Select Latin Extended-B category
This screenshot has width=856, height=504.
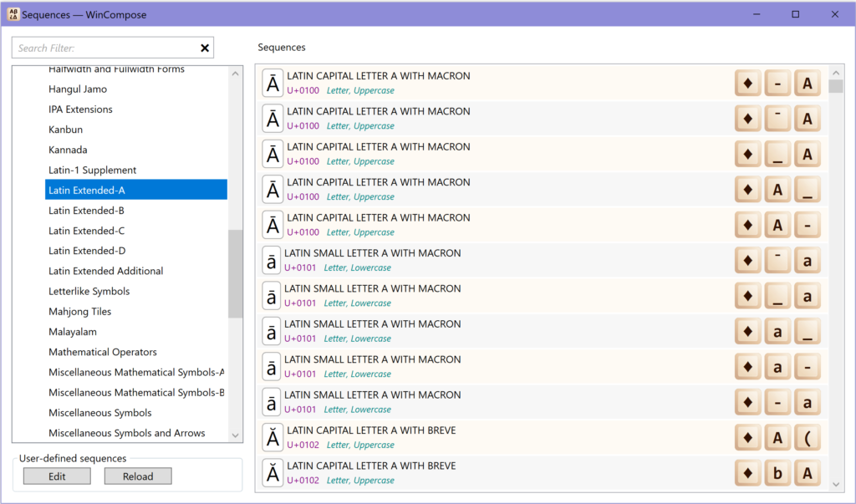coord(86,211)
